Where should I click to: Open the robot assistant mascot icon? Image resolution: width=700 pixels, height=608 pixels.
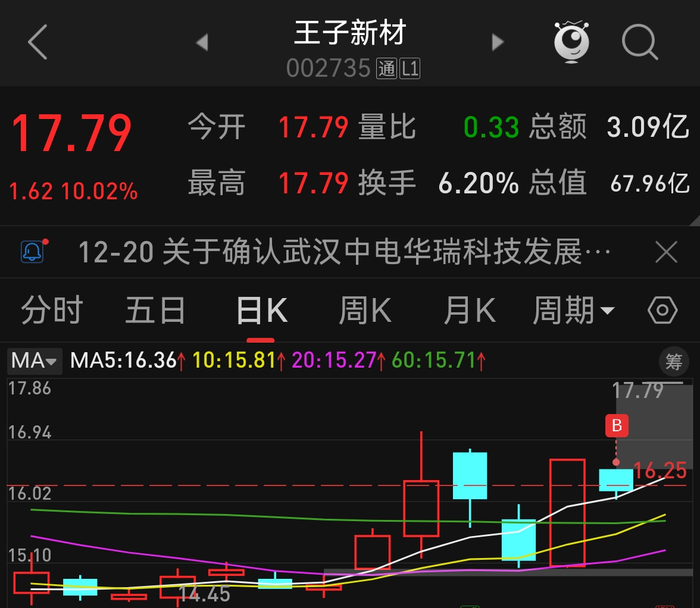point(571,42)
